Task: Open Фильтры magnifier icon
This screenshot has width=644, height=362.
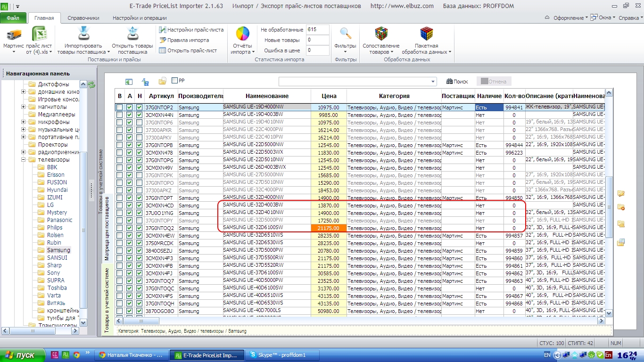Action: [346, 34]
